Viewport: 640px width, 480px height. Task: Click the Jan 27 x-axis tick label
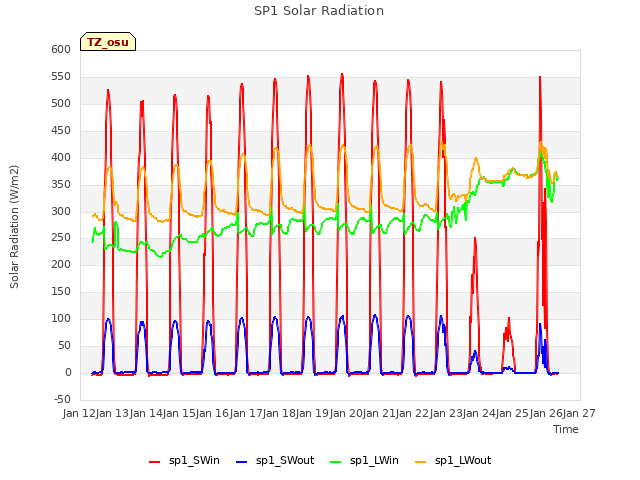(x=579, y=413)
